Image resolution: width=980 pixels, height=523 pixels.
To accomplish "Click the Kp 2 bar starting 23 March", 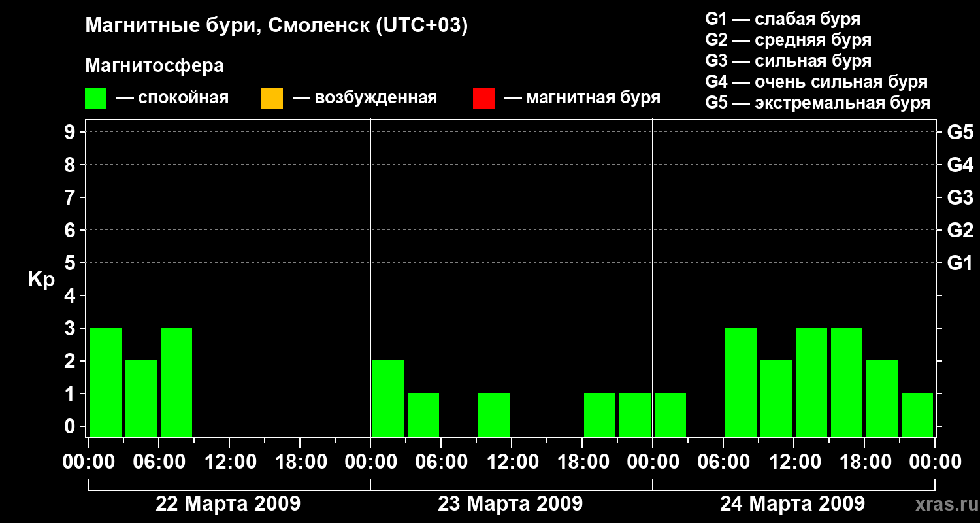I will (x=388, y=398).
